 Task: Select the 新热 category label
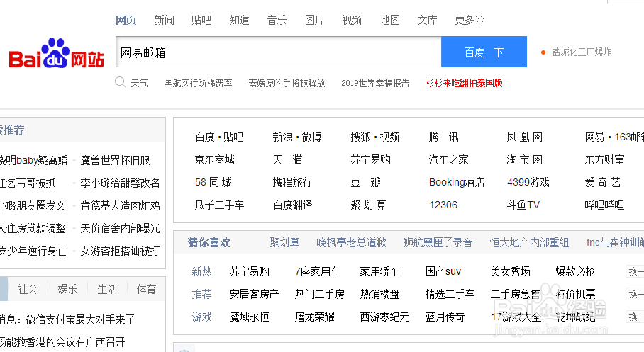click(201, 271)
